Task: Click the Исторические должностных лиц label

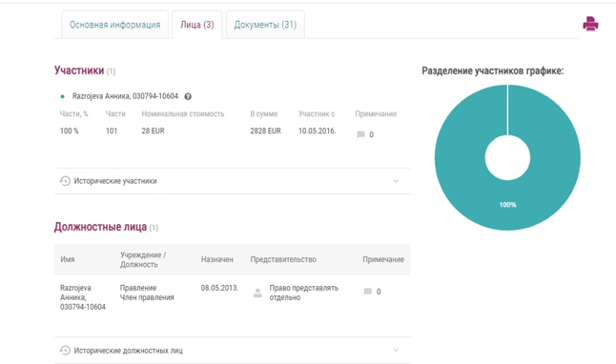Action: click(129, 351)
